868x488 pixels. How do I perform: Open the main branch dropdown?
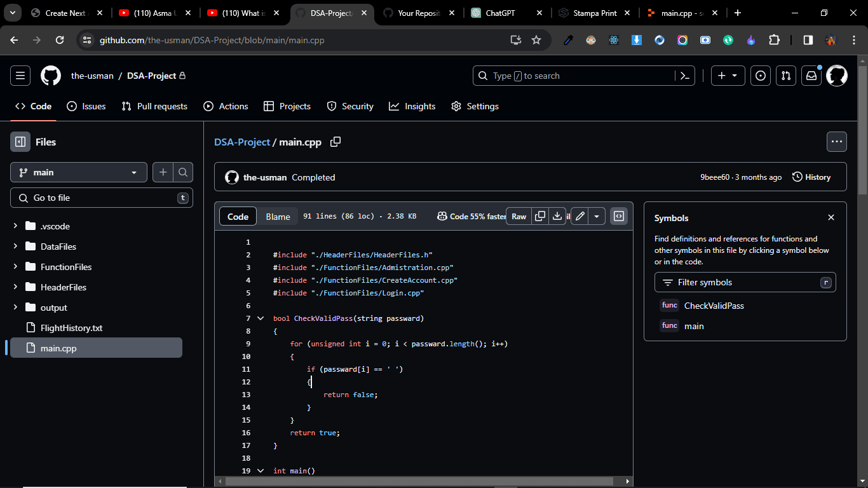click(x=79, y=172)
